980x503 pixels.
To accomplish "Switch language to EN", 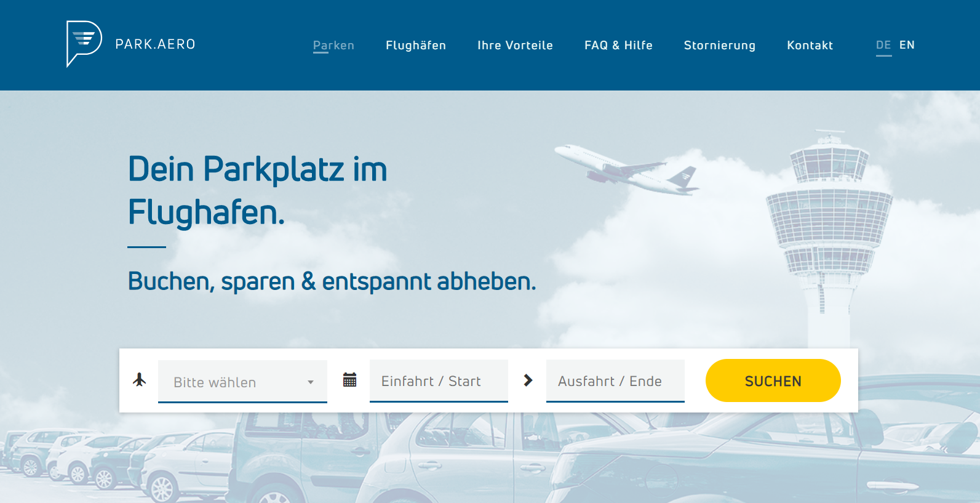I will tap(907, 45).
